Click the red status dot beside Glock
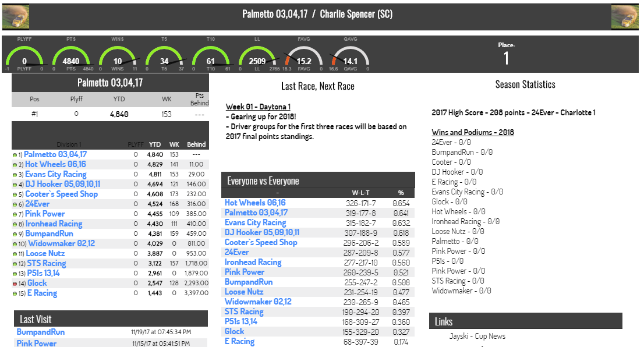 point(15,284)
